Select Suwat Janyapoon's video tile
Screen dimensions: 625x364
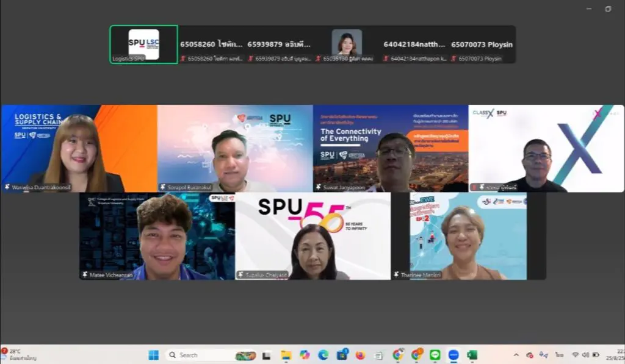click(x=391, y=148)
